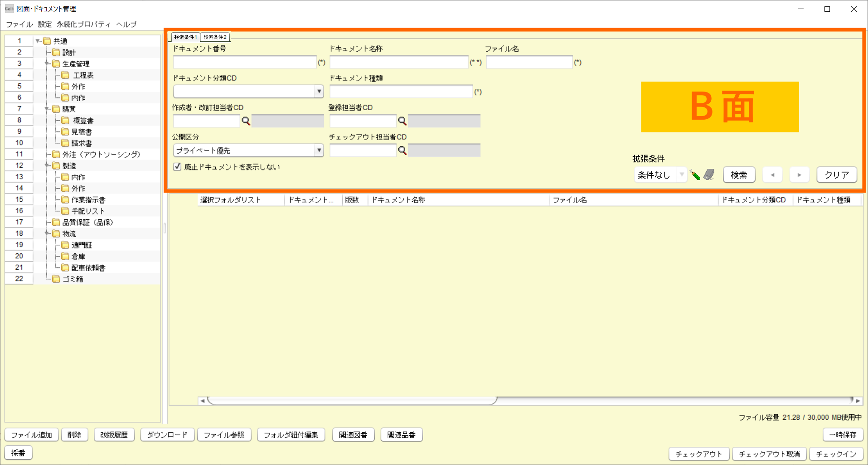Click the 設計 folder icon

tap(56, 52)
